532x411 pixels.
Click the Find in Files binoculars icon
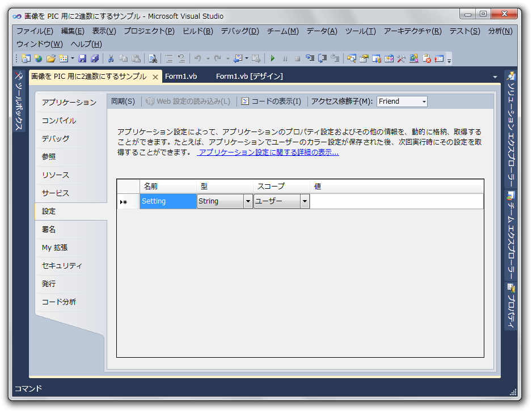tap(153, 58)
